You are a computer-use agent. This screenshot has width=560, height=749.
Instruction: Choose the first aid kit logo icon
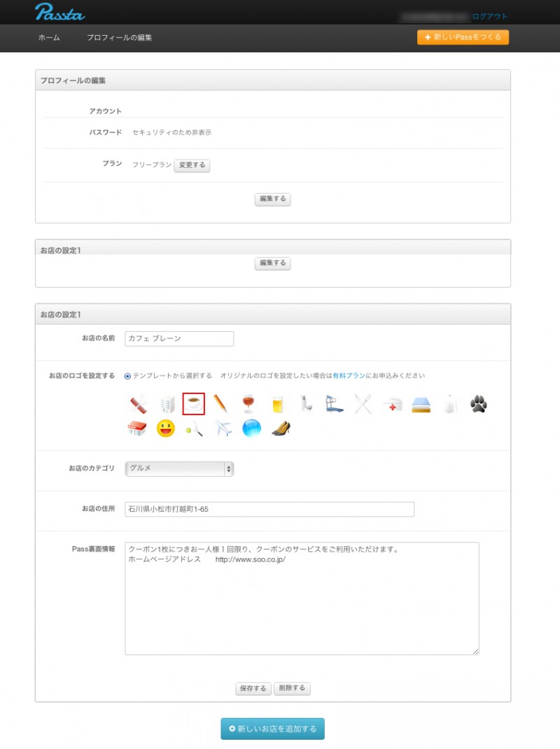(392, 404)
